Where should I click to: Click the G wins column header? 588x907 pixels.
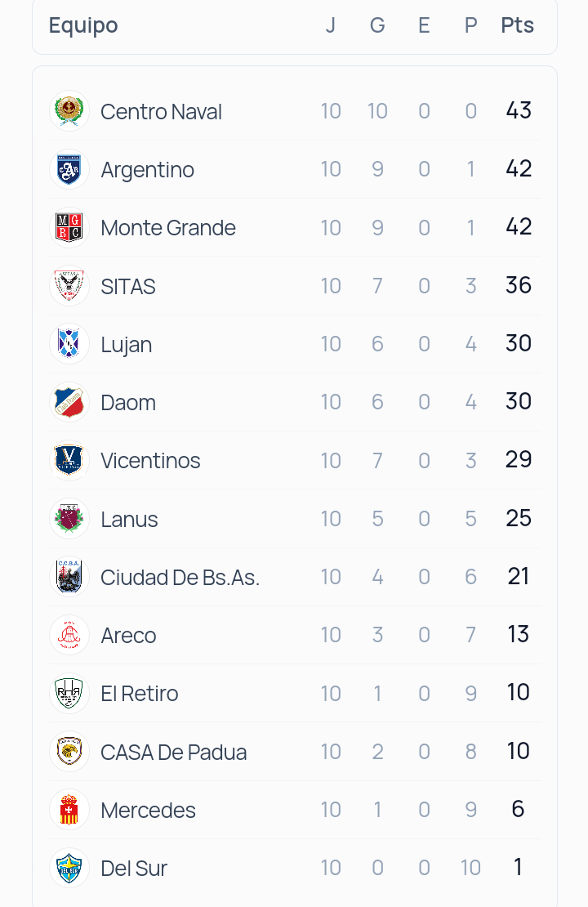[x=377, y=25]
